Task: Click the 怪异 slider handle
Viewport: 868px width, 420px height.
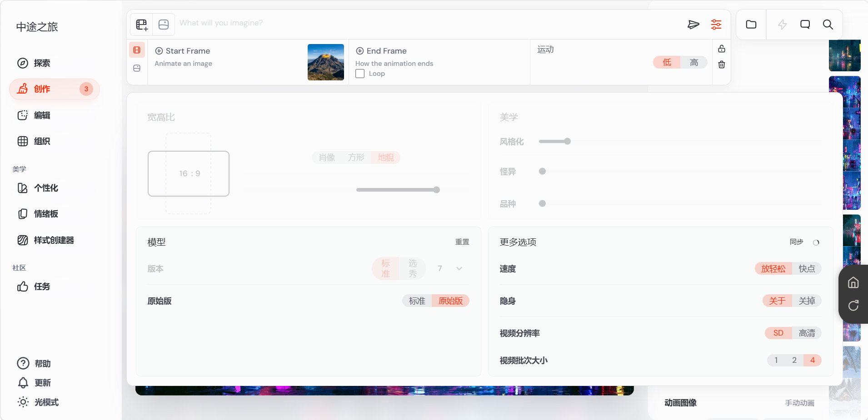Action: coord(542,171)
